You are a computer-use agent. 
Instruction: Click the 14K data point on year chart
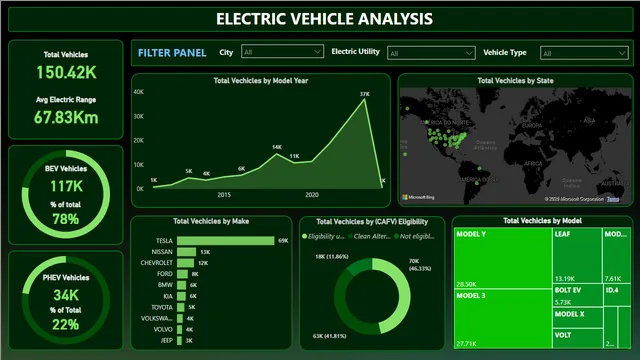(x=277, y=154)
